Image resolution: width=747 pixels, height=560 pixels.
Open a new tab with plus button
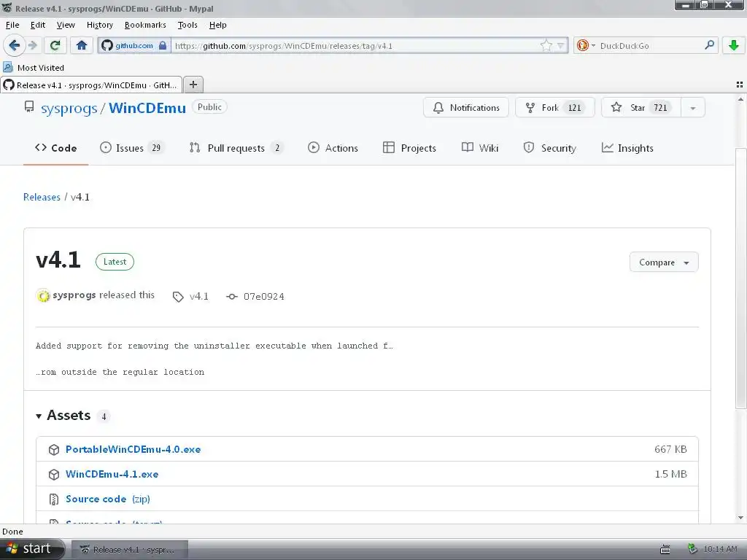193,85
